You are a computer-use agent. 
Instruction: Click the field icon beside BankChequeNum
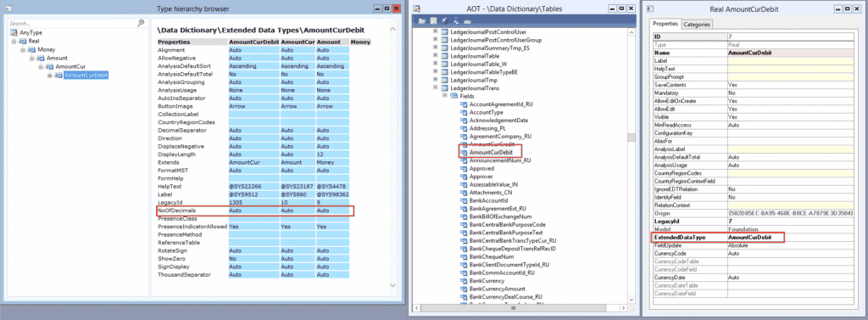point(464,257)
